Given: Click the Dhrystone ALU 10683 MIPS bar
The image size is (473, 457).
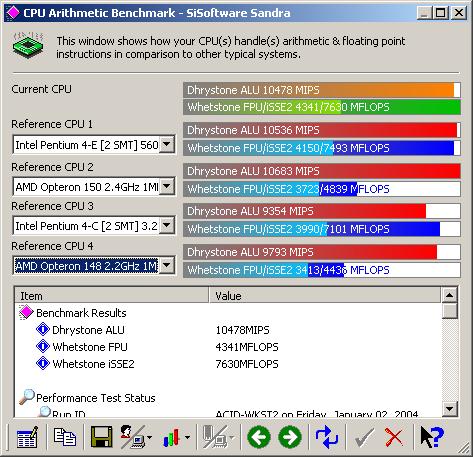Looking at the screenshot, I should click(322, 171).
